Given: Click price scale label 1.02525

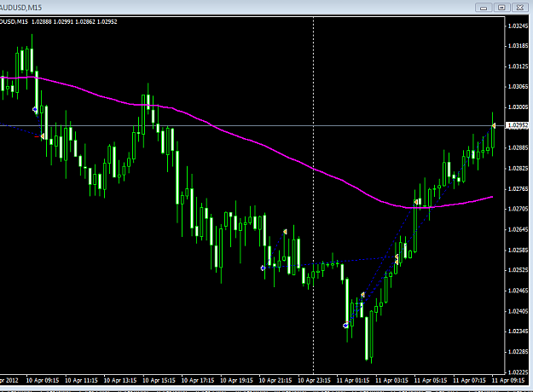Looking at the screenshot, I should [518, 270].
